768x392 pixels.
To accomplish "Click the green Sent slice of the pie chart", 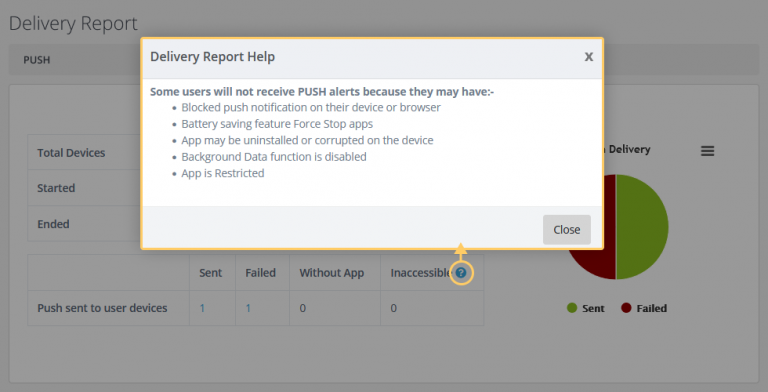I will 642,227.
